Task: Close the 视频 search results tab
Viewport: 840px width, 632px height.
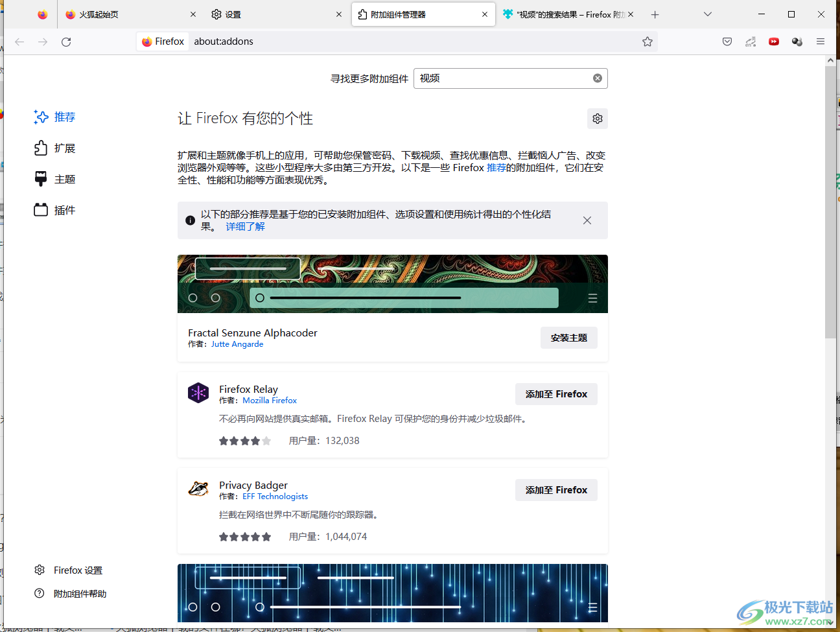Action: pos(631,14)
